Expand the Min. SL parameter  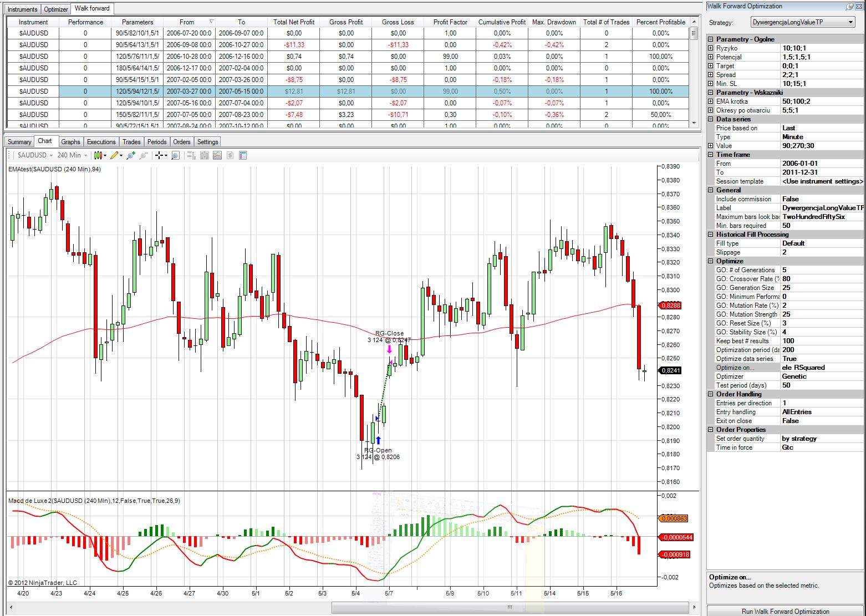click(711, 84)
